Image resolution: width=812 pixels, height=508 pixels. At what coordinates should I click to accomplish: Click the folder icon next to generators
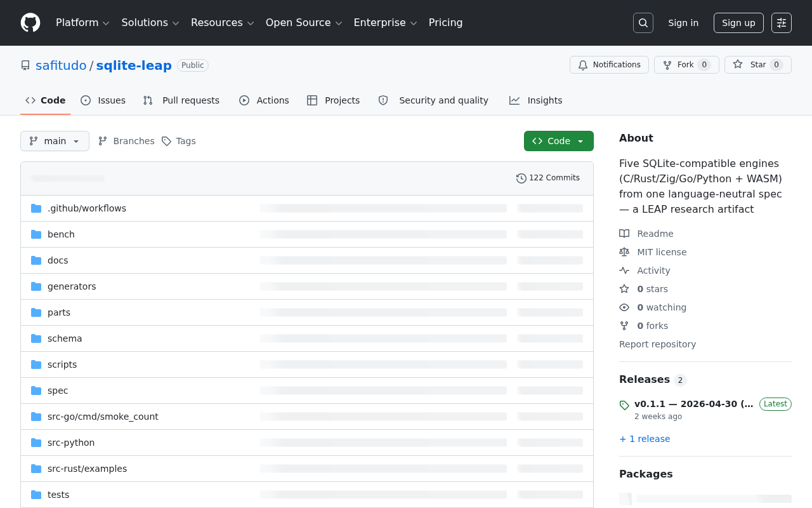(x=36, y=286)
